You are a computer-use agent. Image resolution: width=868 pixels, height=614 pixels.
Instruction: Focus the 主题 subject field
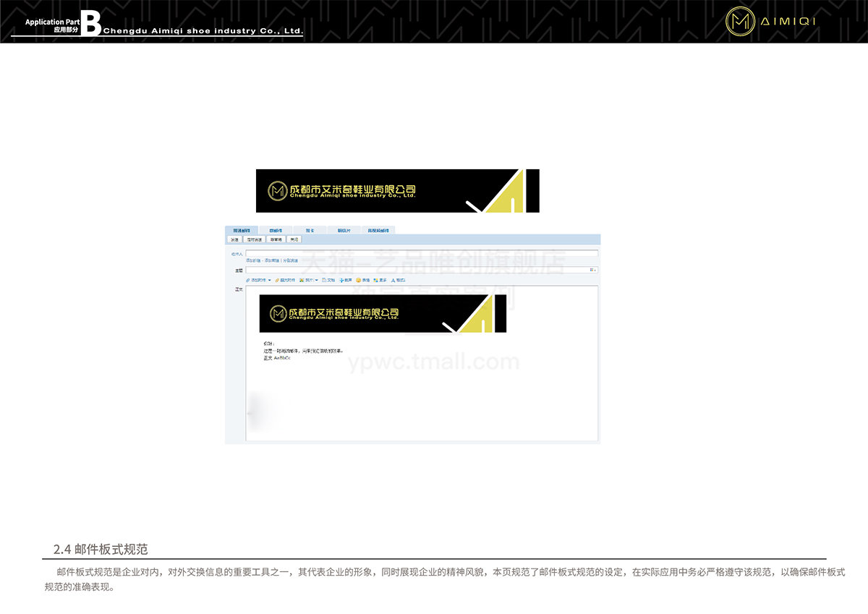[x=422, y=270]
